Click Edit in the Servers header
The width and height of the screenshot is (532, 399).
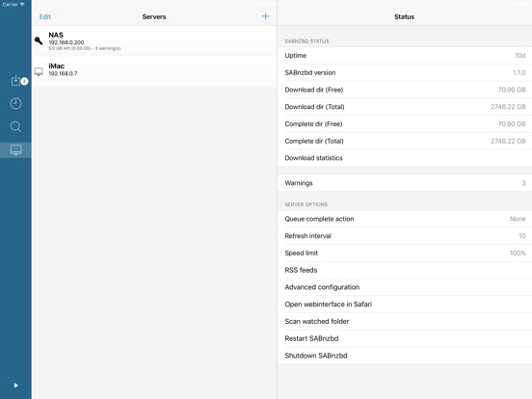point(44,16)
